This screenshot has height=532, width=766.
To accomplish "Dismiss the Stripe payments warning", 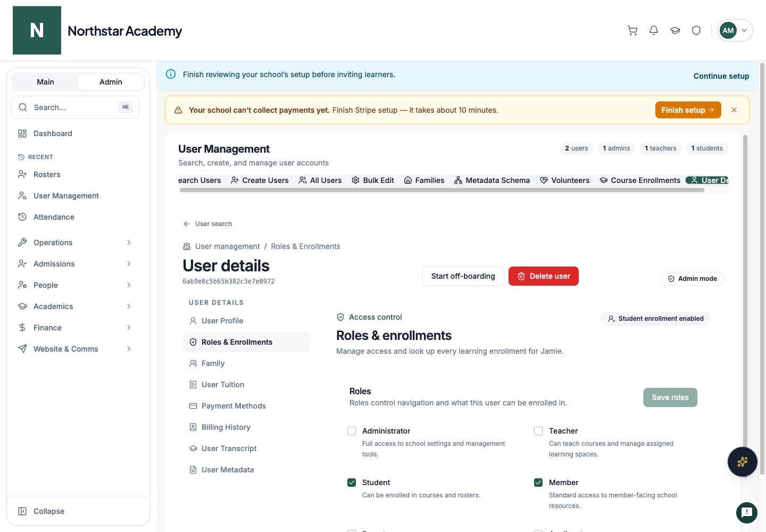I will pos(734,110).
